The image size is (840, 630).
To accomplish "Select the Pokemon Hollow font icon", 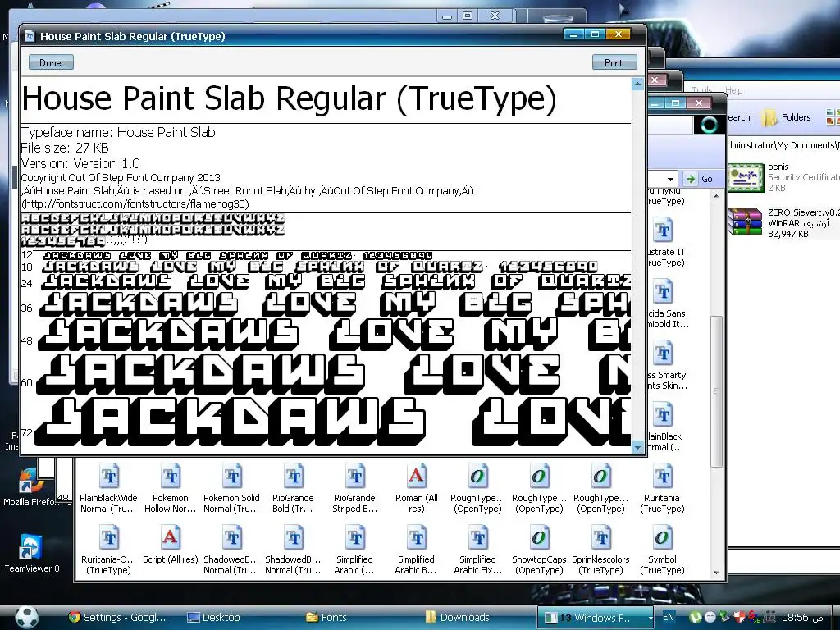I will tap(171, 477).
